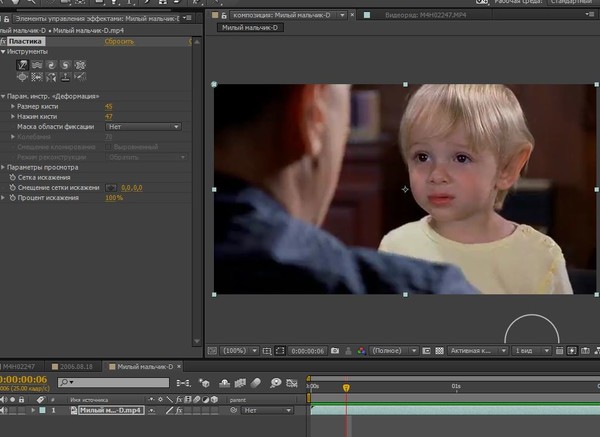Open the Активная камера view dropdown
The width and height of the screenshot is (600, 437).
tap(478, 351)
